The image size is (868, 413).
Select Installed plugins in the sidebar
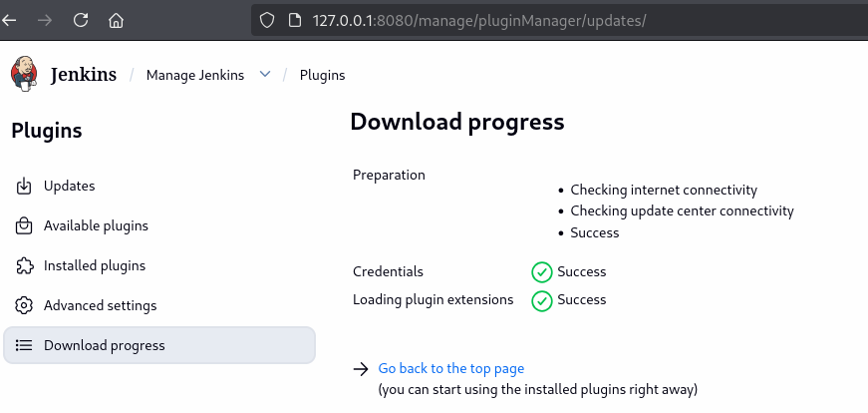point(95,266)
